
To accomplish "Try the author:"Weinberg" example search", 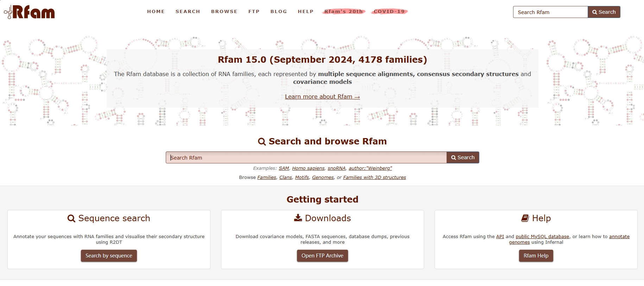I will click(370, 168).
